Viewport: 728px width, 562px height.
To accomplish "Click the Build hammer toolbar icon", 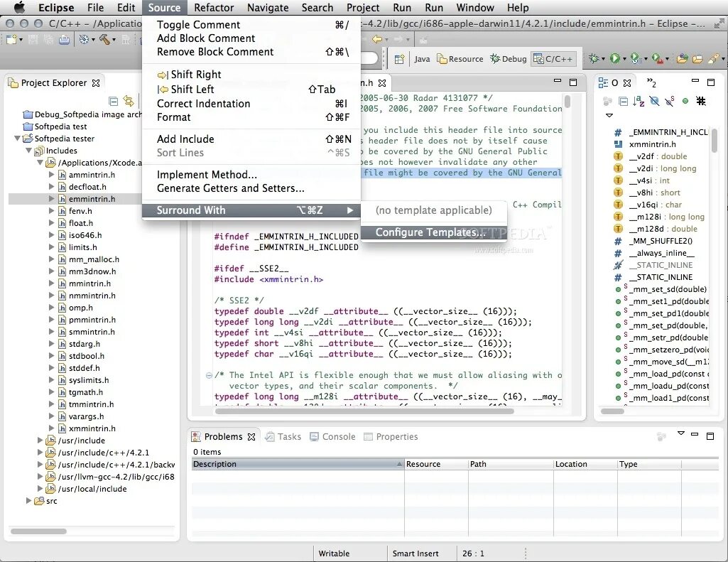I will pyautogui.click(x=104, y=40).
